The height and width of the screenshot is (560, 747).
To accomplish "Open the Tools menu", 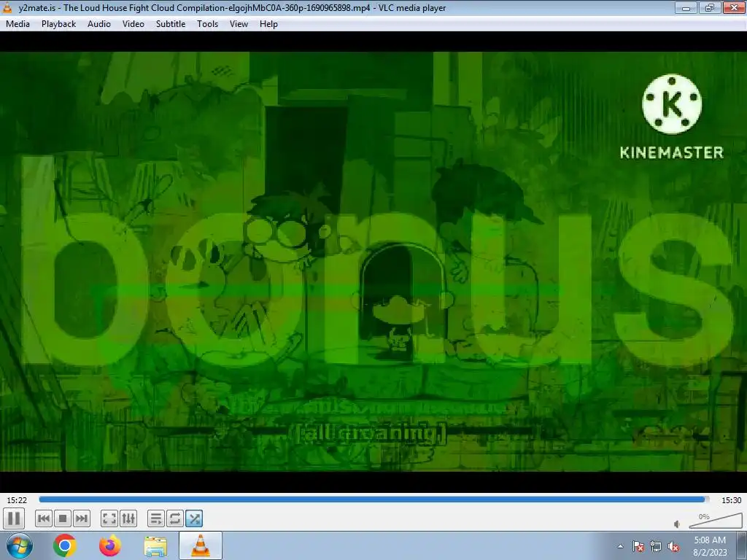I will point(208,24).
